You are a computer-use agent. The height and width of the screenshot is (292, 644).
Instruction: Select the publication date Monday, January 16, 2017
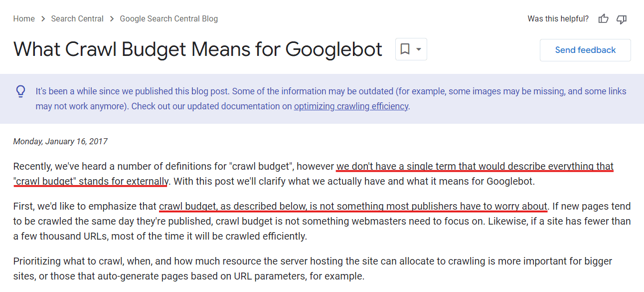click(x=60, y=141)
